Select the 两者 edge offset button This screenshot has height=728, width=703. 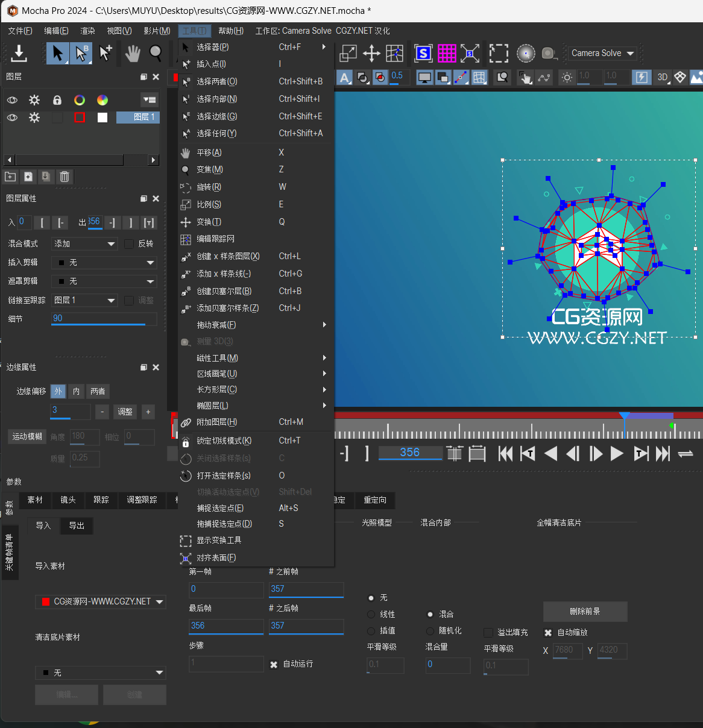point(98,391)
